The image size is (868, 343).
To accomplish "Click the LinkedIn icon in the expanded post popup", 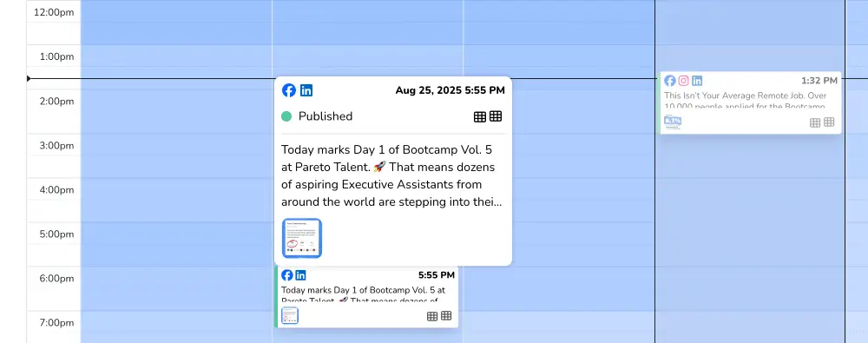I will coord(306,90).
